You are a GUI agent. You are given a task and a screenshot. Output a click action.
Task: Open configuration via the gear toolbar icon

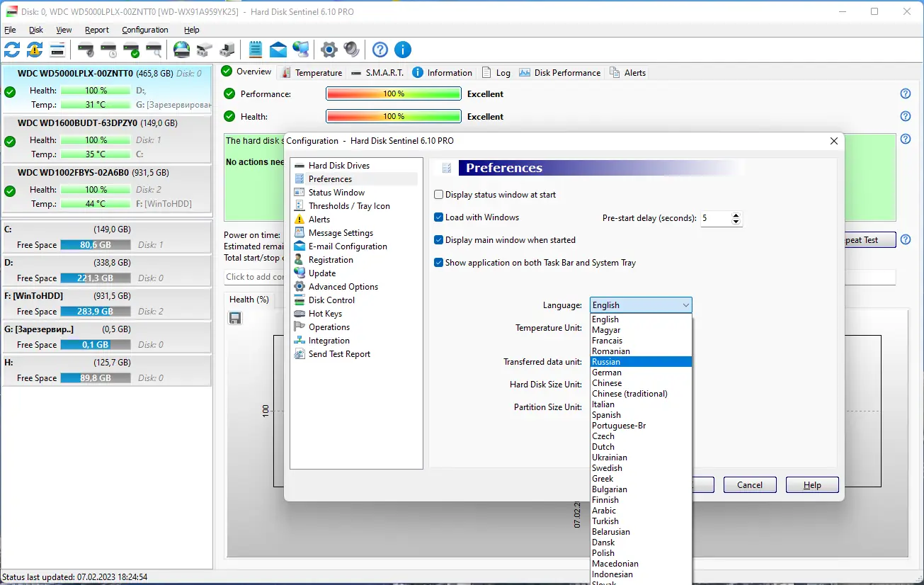click(329, 50)
